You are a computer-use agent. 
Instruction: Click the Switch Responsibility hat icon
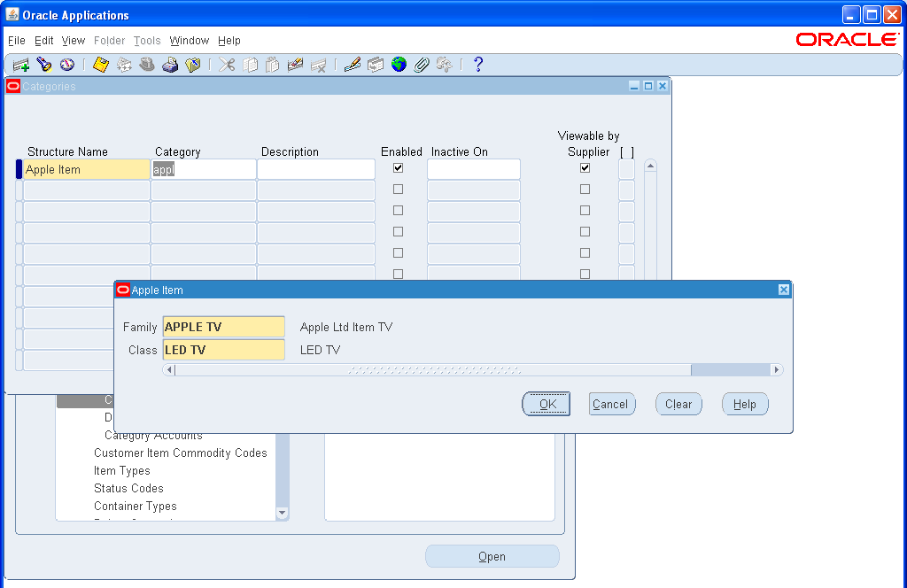pyautogui.click(x=147, y=65)
